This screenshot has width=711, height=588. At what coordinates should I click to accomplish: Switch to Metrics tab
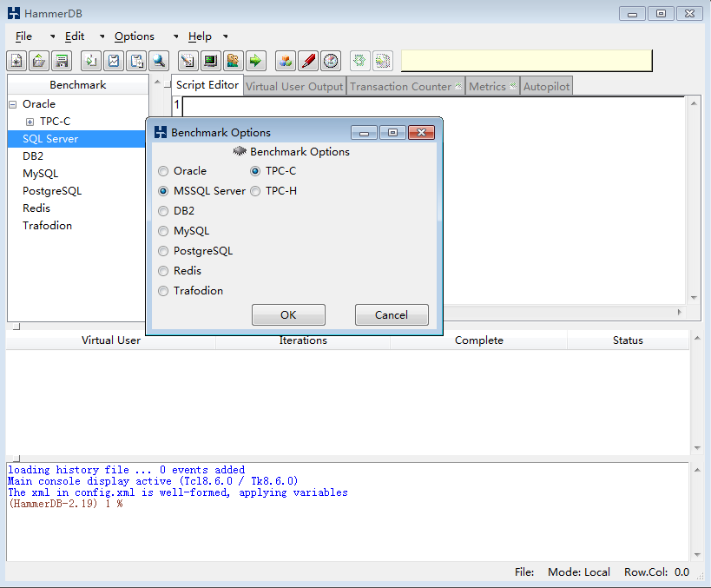coord(492,86)
